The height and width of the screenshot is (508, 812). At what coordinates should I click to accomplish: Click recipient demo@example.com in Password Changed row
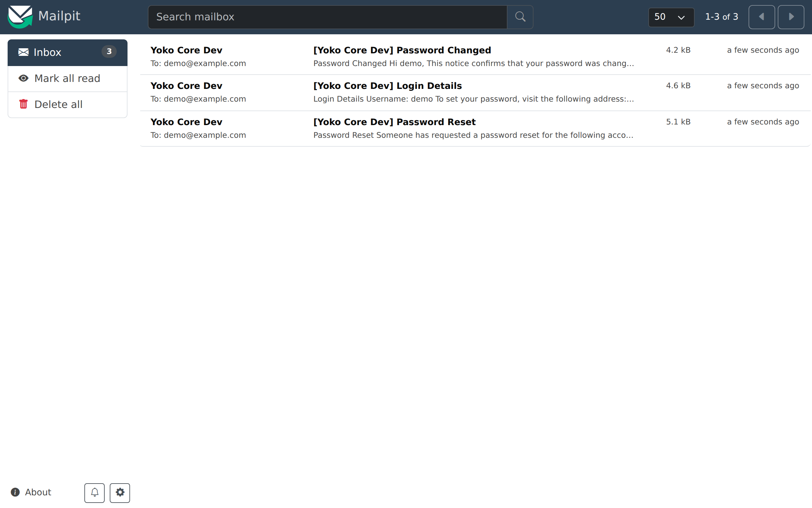click(x=205, y=63)
